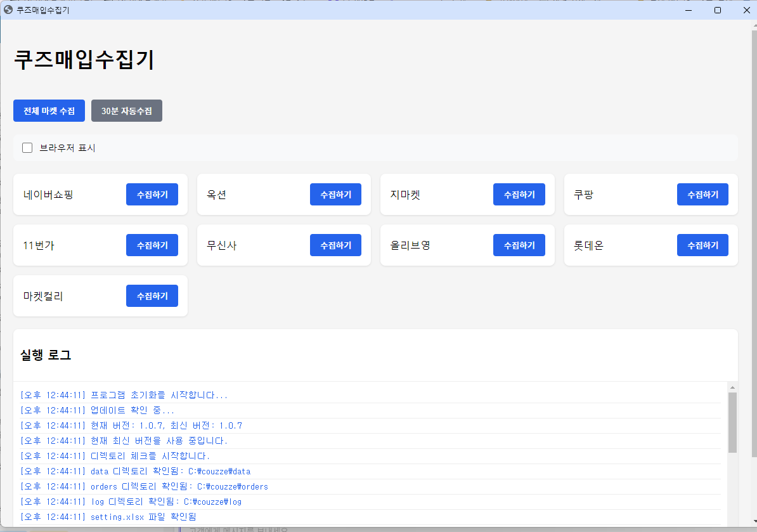Click the main window scrollbar down arrow
757x532 pixels.
754,521
